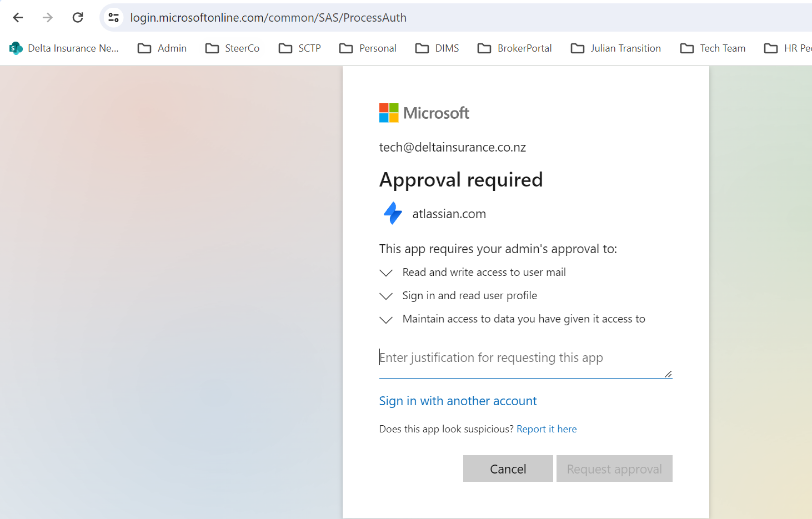
Task: Select the Delta Insurance favicon in the bookmarks bar
Action: 16,48
